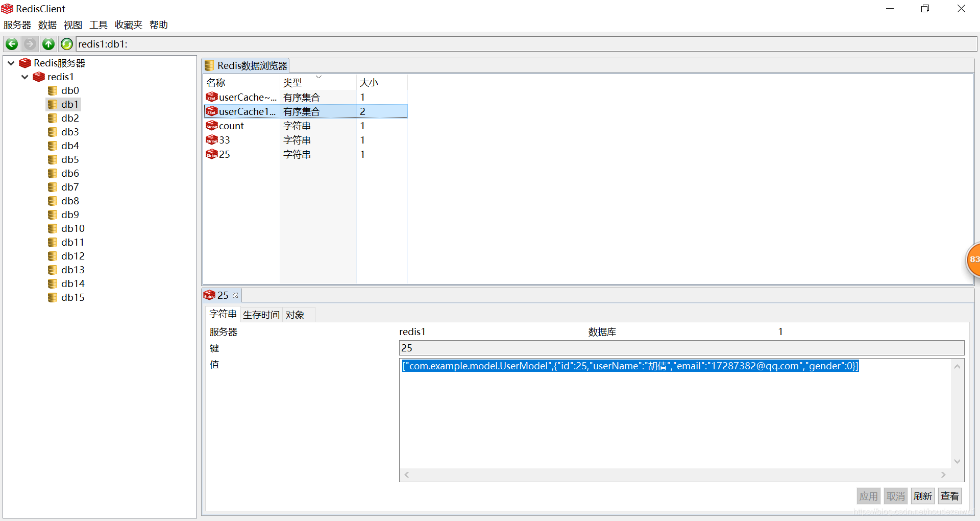
Task: Click the Redis服务器 root icon
Action: click(25, 63)
